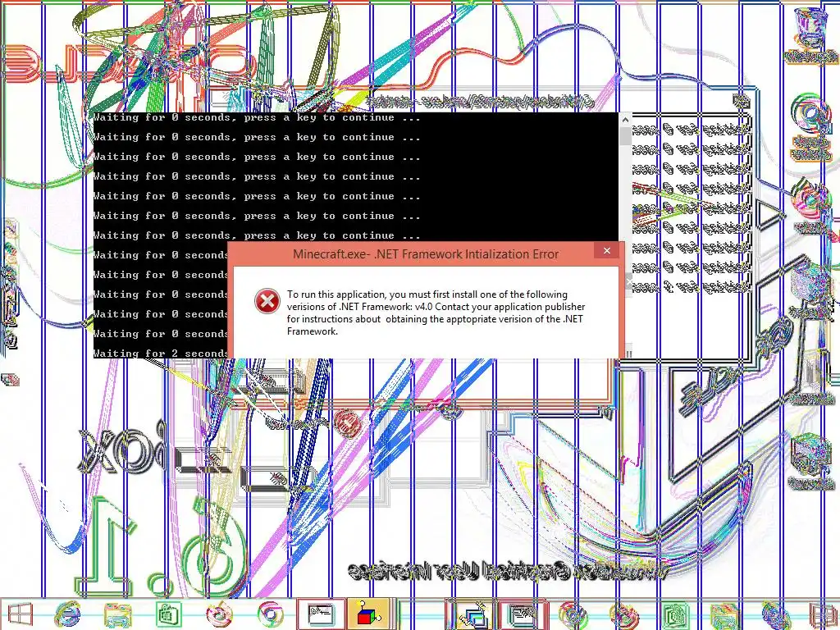Launch Internet Explorer from the taskbar
840x630 pixels.
(68, 615)
